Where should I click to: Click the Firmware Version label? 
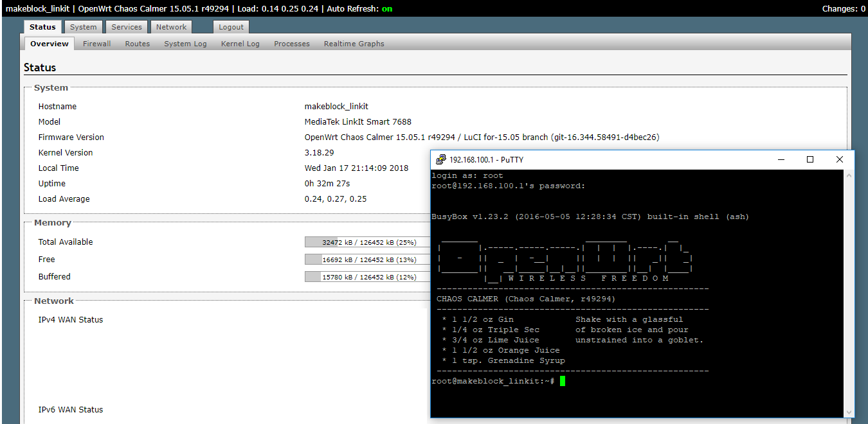[71, 137]
